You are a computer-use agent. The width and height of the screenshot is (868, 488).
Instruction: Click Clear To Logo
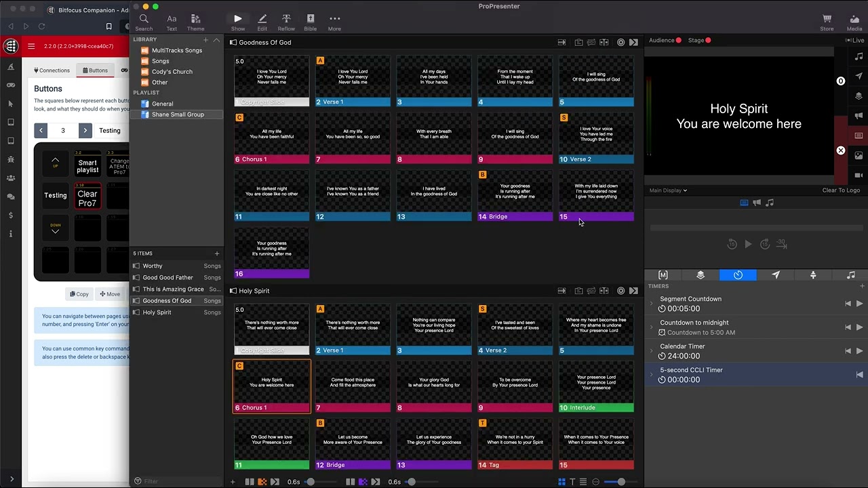click(841, 190)
